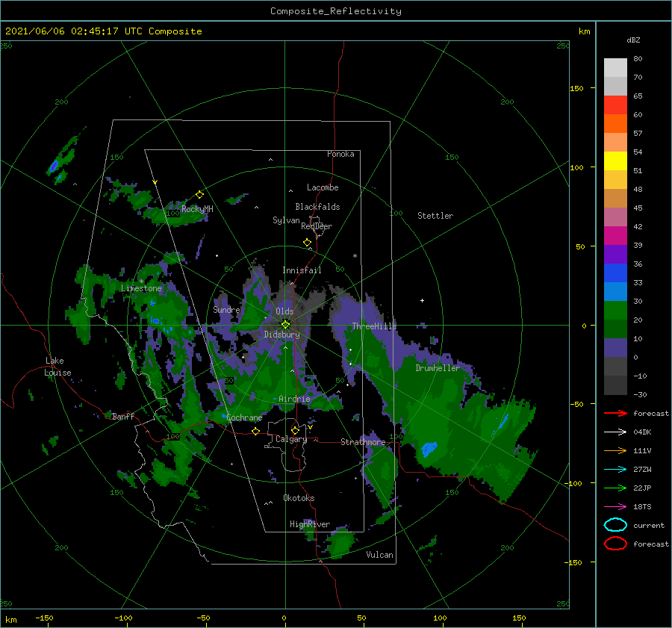
Task: Select the purple 36-39 dBZ swatch
Action: [x=615, y=255]
